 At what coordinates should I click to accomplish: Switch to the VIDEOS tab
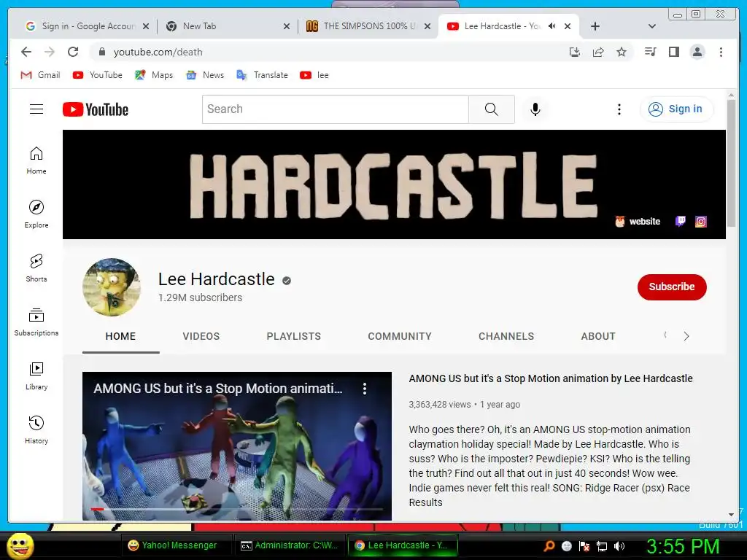click(201, 336)
